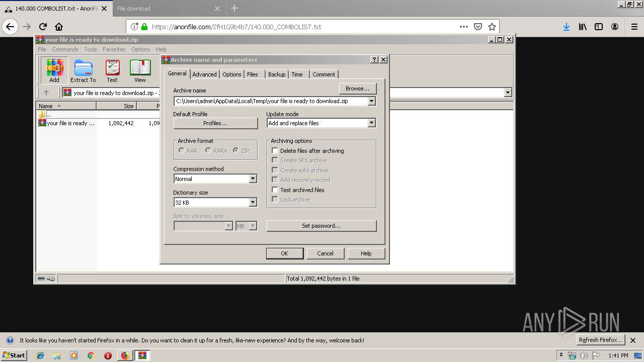Switch to the Advanced tab
The image size is (644, 362).
pos(204,74)
